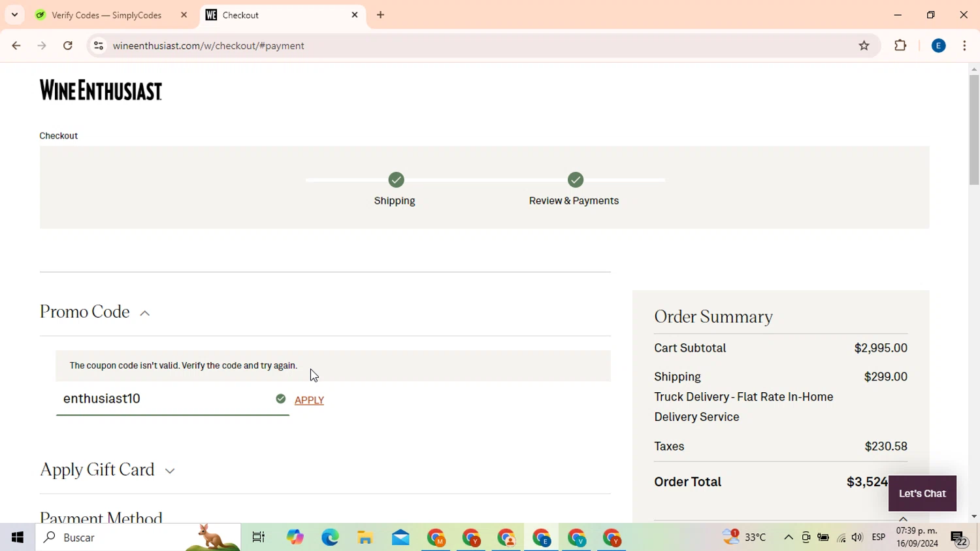Click the page vertical scrollbar thumb
Screen dimensions: 980x551
974,129
